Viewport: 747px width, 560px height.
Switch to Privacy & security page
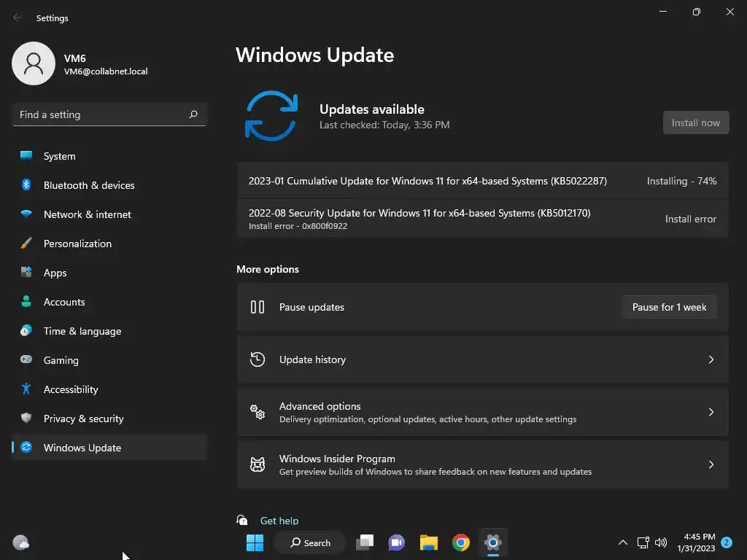point(109,419)
